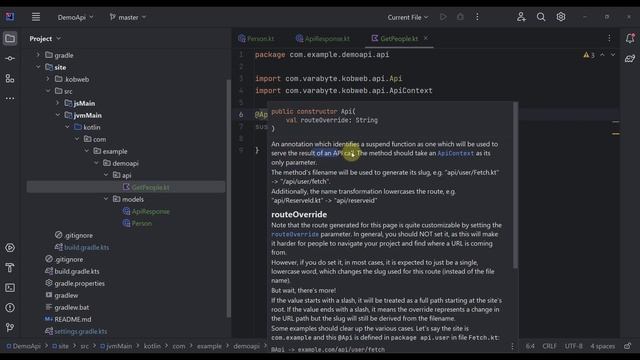
Task: Open Search Everywhere magnifier
Action: point(541,17)
